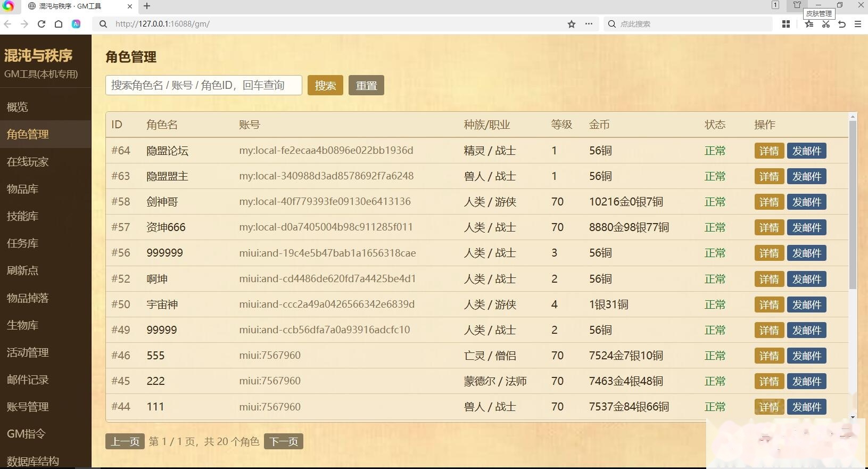Click the 点此搜索 browser search box

pos(689,24)
